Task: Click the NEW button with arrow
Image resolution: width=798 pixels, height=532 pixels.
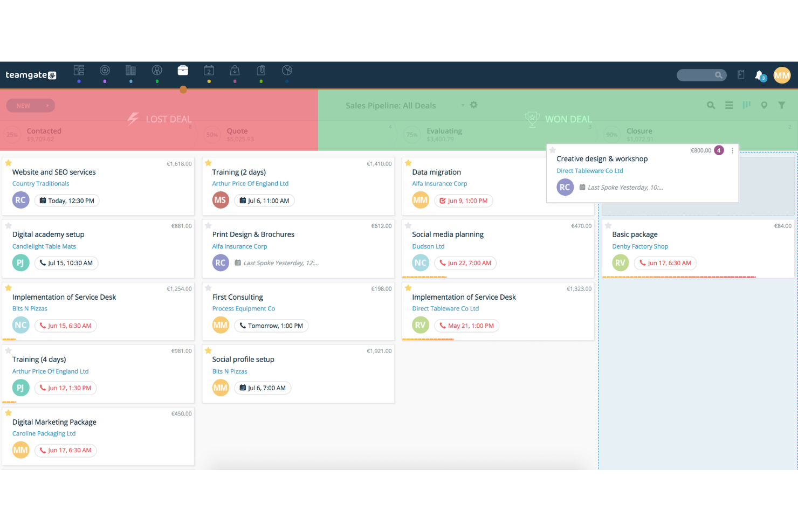Action: 31,106
